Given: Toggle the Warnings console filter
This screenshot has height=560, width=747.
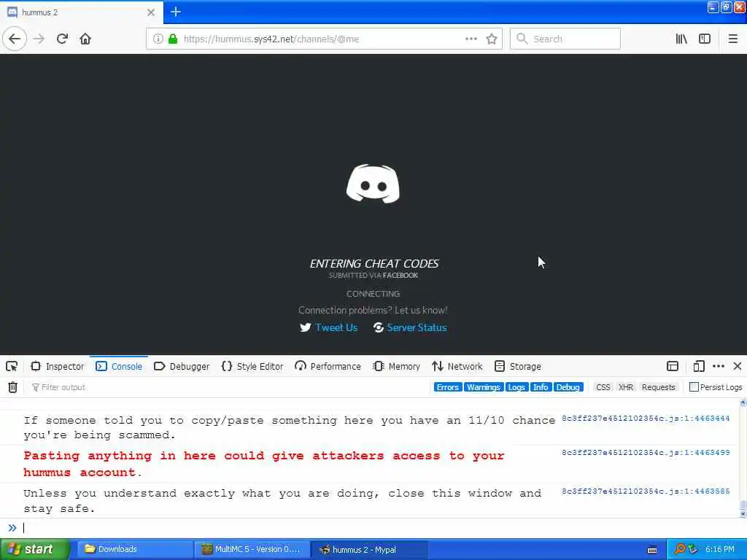Looking at the screenshot, I should [483, 387].
